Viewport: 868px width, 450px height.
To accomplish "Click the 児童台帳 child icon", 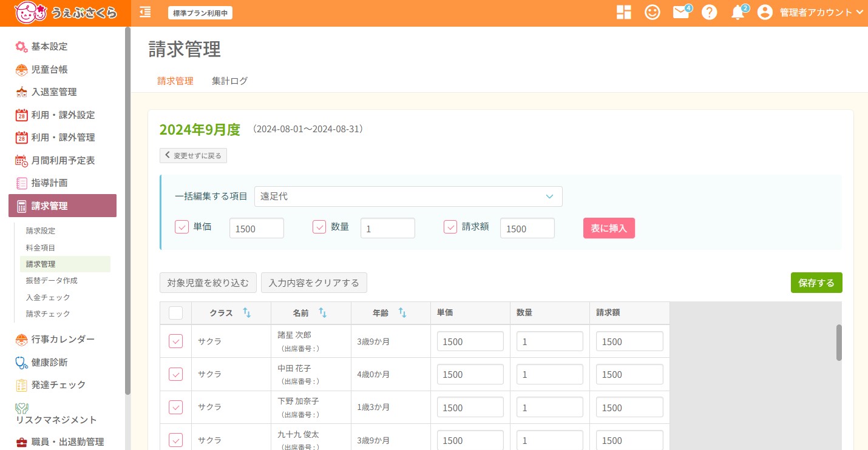I will click(22, 70).
